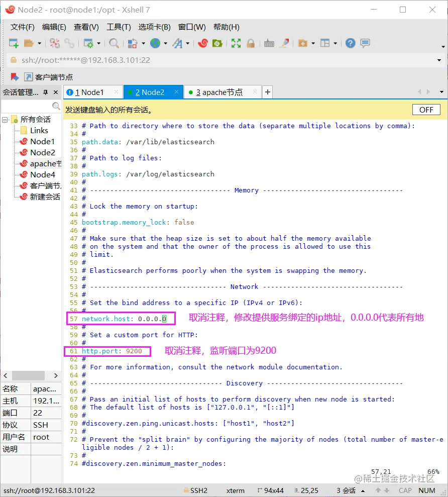Viewport: 448px width, 497px height.
Task: Open the blue Help question icon
Action: pyautogui.click(x=351, y=43)
